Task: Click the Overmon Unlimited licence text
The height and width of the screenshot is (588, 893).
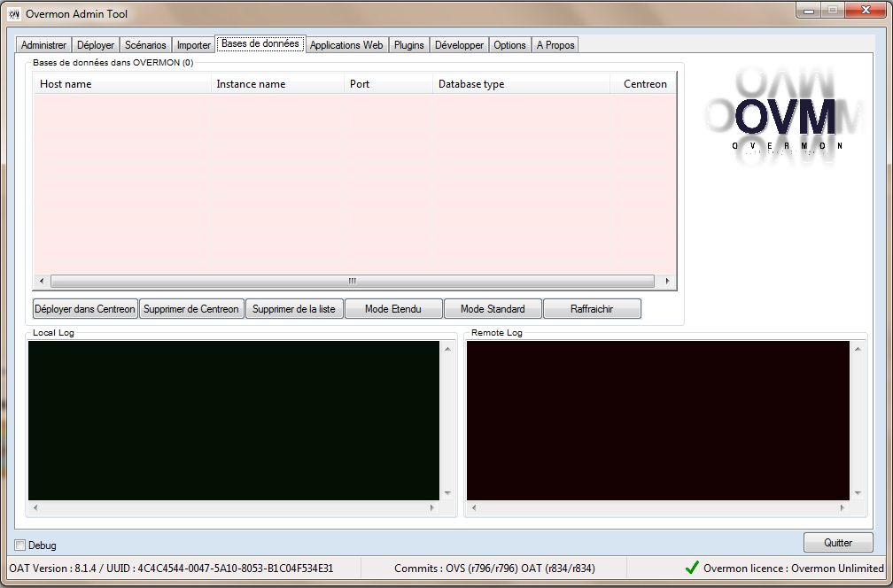Action: coord(794,569)
